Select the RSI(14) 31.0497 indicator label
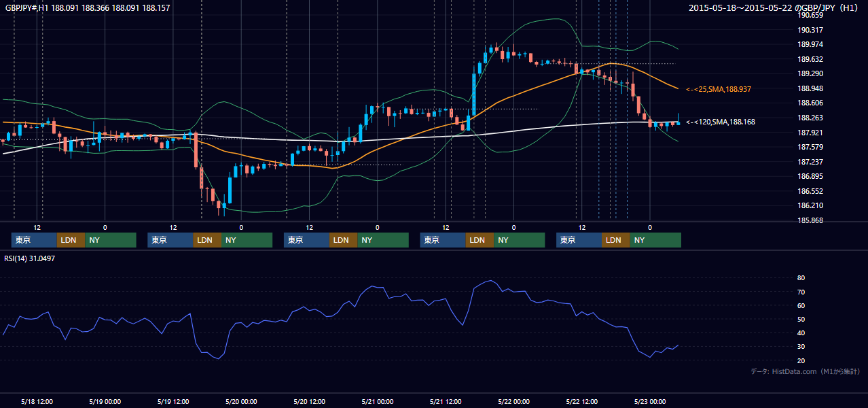Screen dimensions: 868x408 30,258
